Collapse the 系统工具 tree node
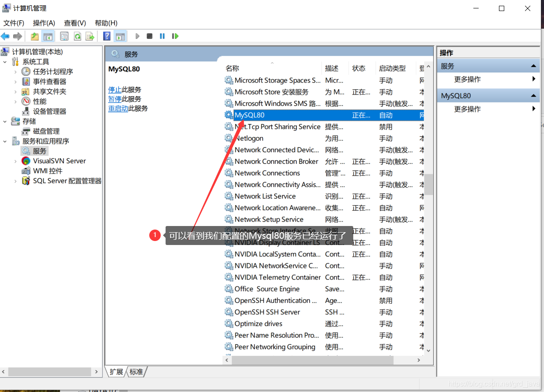Viewport: 544px width, 392px height. (5, 62)
